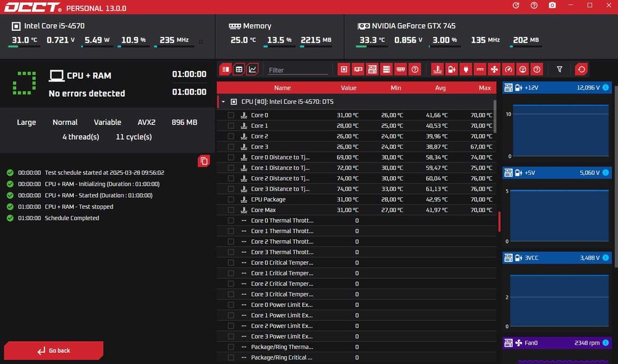Switch to combined table and graph view

pos(226,69)
